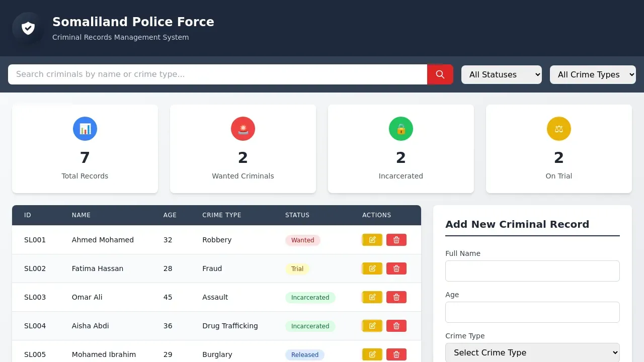
Task: Click the On Trial scales icon
Action: click(x=558, y=129)
